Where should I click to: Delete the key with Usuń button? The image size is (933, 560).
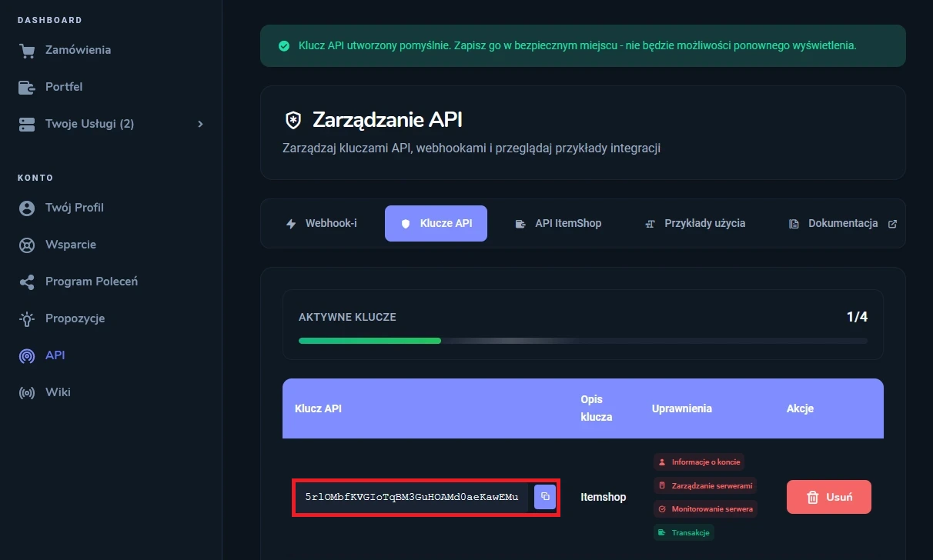828,497
